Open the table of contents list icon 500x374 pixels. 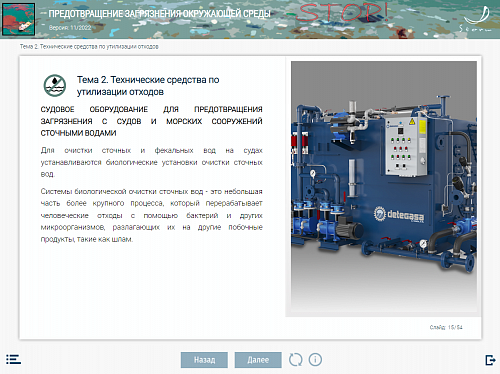13,359
